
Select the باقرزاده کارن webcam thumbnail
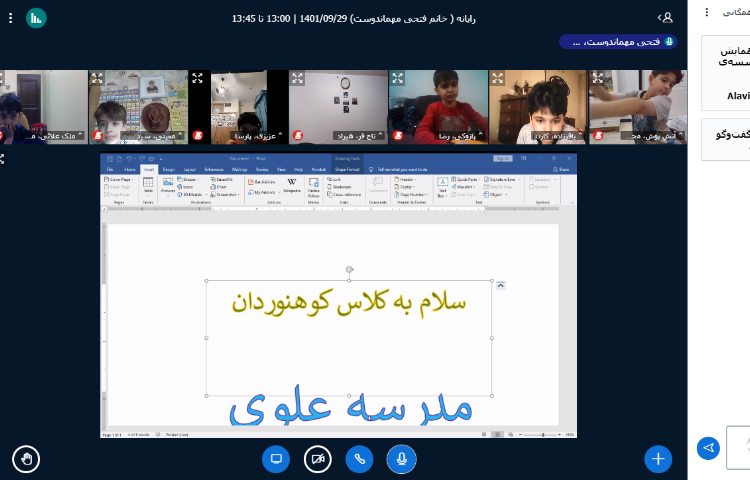539,107
